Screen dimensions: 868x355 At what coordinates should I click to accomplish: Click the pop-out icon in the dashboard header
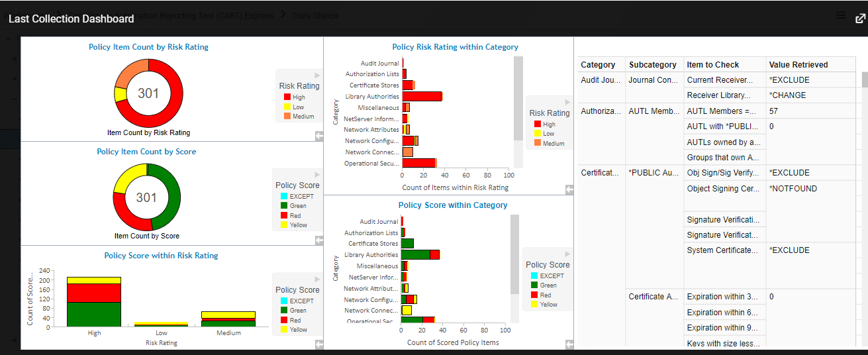(860, 18)
